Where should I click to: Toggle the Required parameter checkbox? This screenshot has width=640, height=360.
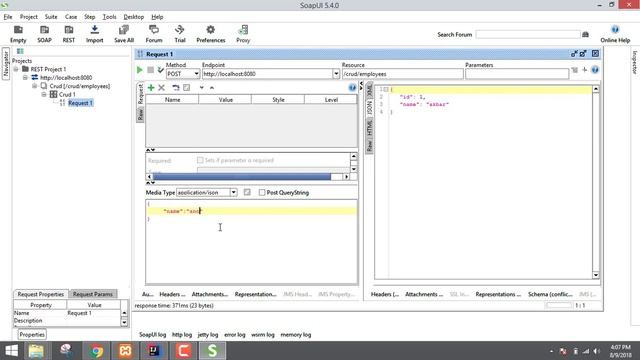pyautogui.click(x=200, y=160)
